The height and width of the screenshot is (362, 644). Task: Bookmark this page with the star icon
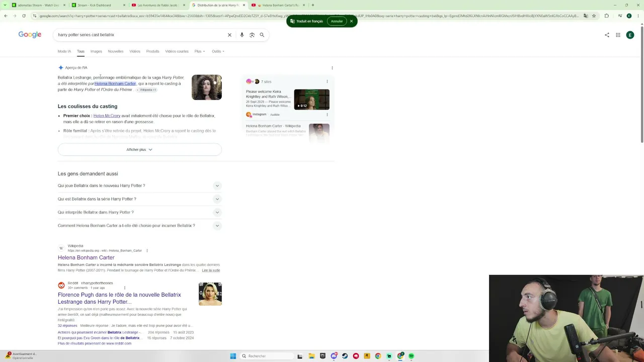(594, 16)
